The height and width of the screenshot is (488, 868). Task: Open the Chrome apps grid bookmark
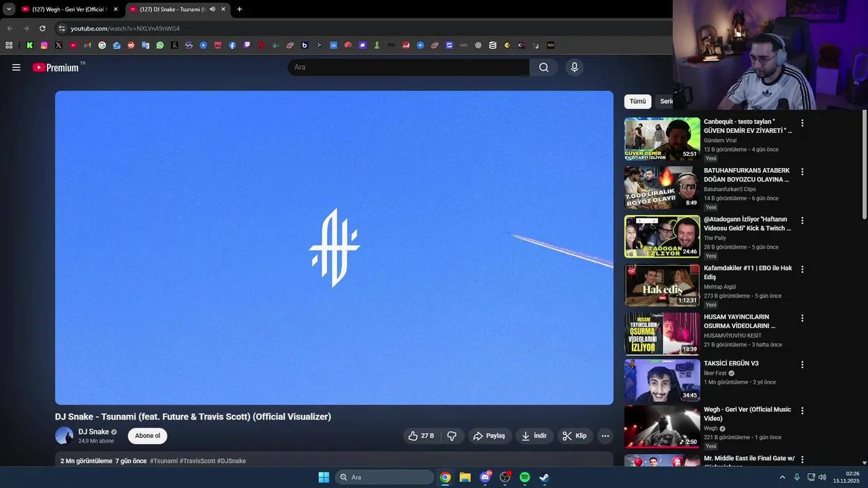pyautogui.click(x=9, y=45)
